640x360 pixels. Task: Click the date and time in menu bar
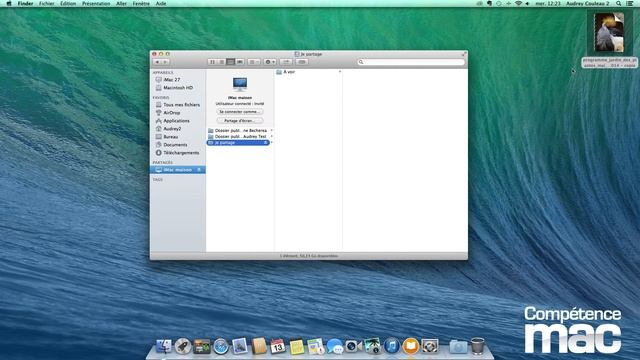548,3
